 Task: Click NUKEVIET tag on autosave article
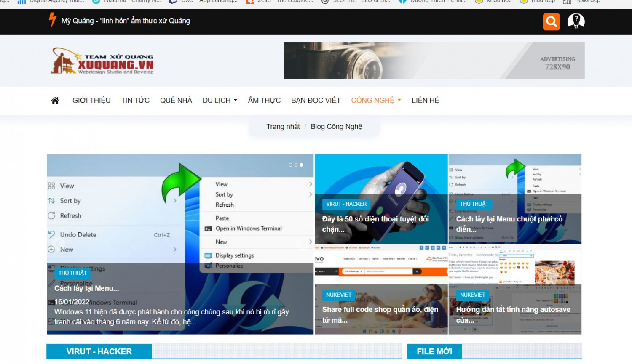472,295
